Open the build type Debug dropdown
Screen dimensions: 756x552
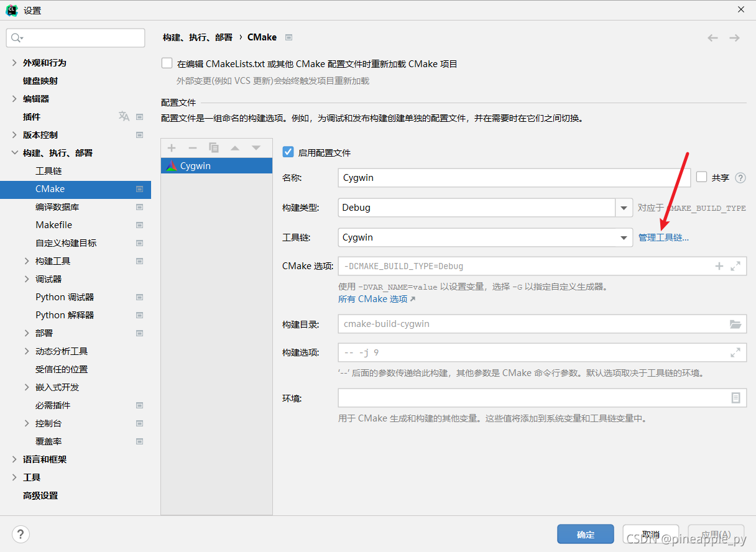[624, 208]
